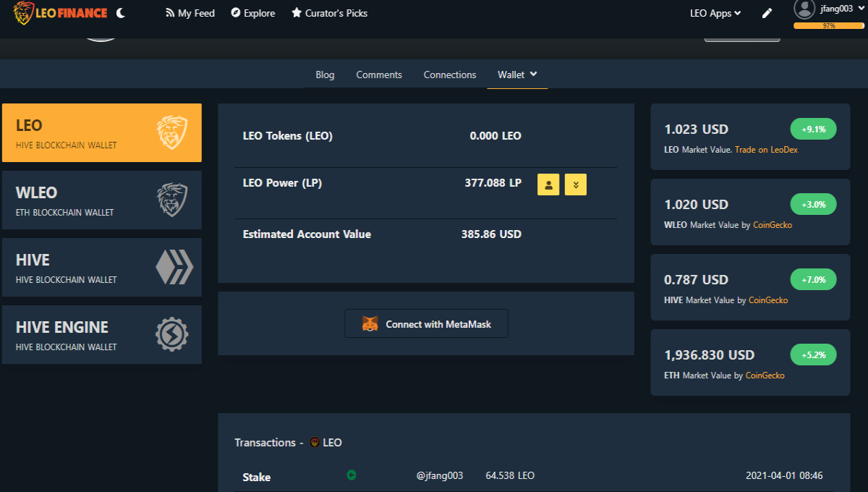The width and height of the screenshot is (868, 492).
Task: Expand the LEO Apps dropdown
Action: 715,13
